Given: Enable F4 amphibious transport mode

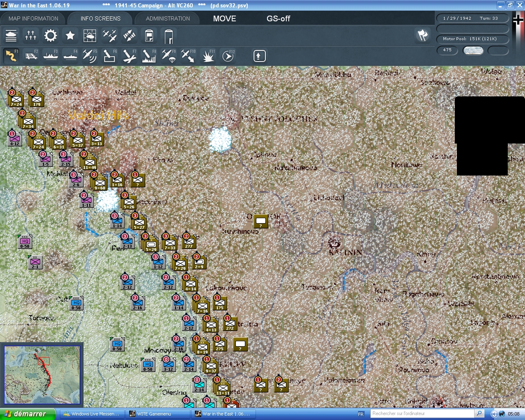Looking at the screenshot, I should [70, 55].
